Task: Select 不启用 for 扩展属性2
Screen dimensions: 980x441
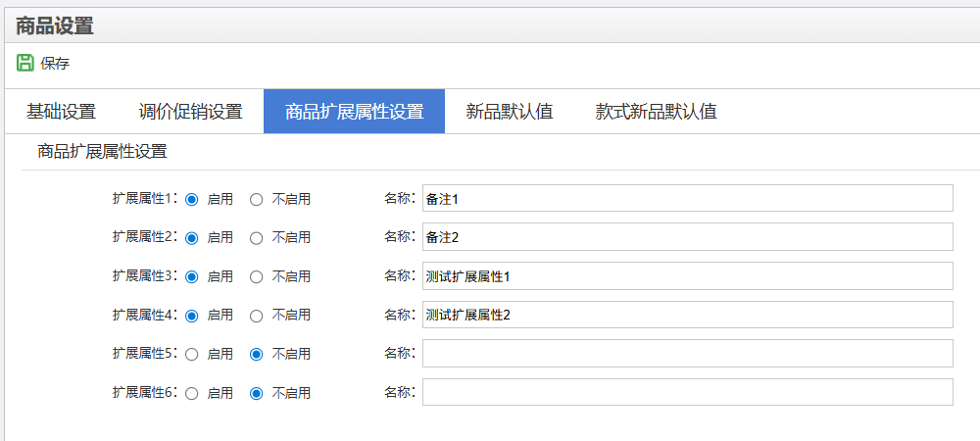Action: tap(257, 237)
